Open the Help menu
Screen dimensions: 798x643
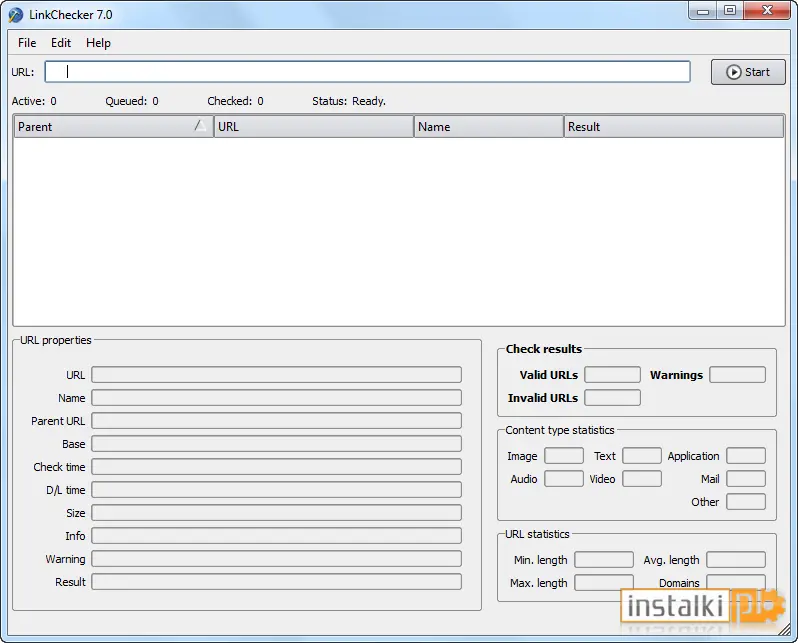98,43
